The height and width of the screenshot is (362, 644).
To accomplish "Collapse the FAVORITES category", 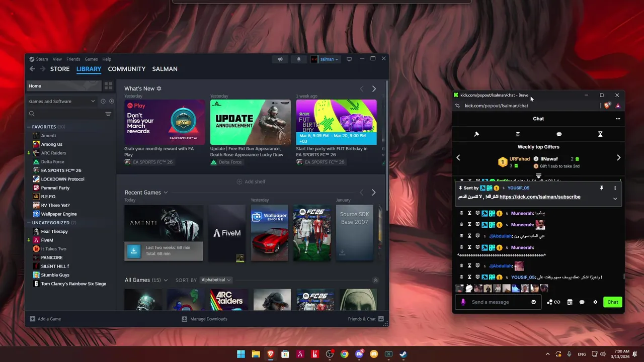I will [x=29, y=127].
